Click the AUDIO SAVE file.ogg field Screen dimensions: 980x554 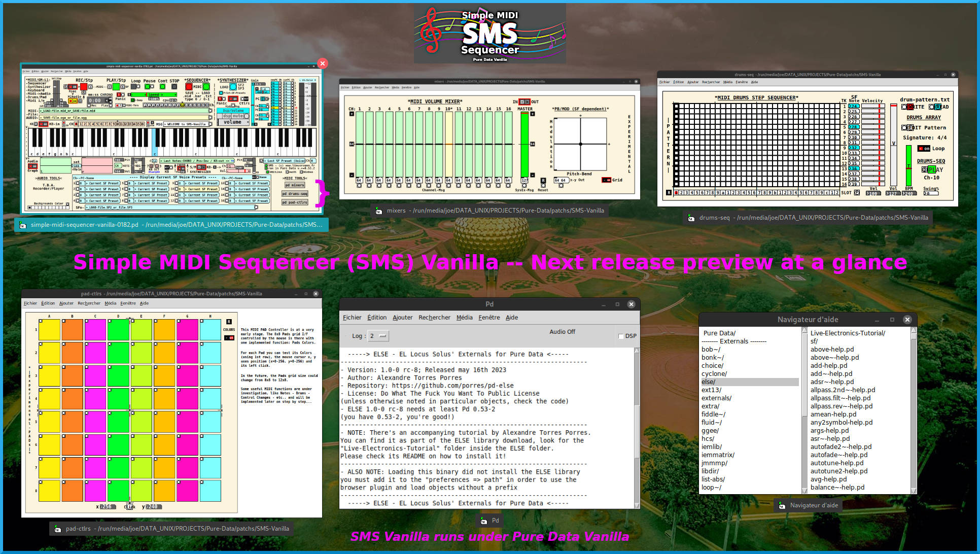124,118
